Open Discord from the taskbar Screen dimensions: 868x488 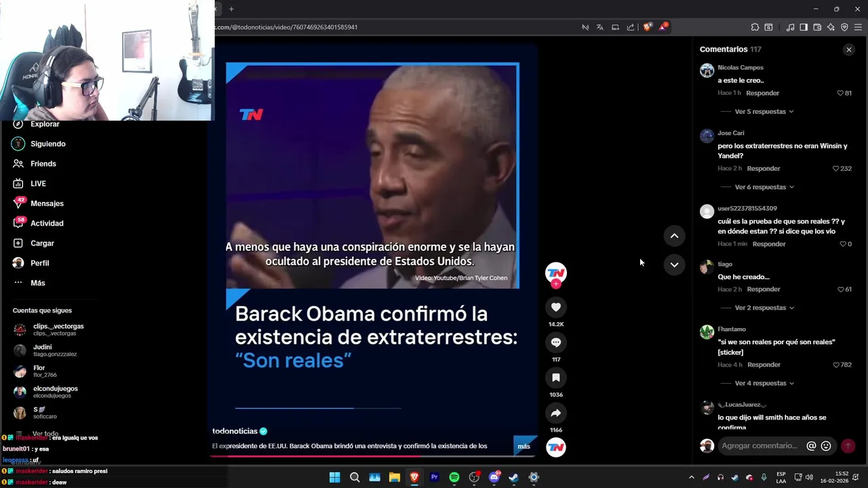tap(494, 477)
